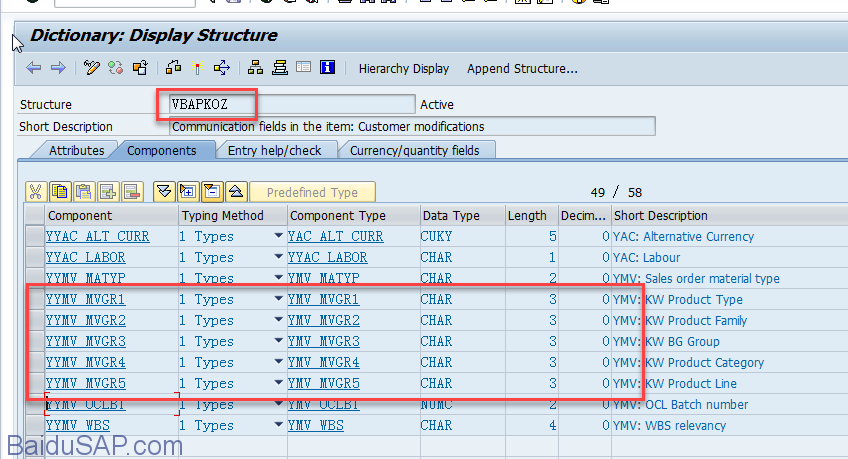Click the Paste icon in component toolbar
The height and width of the screenshot is (459, 848).
pyautogui.click(x=83, y=192)
